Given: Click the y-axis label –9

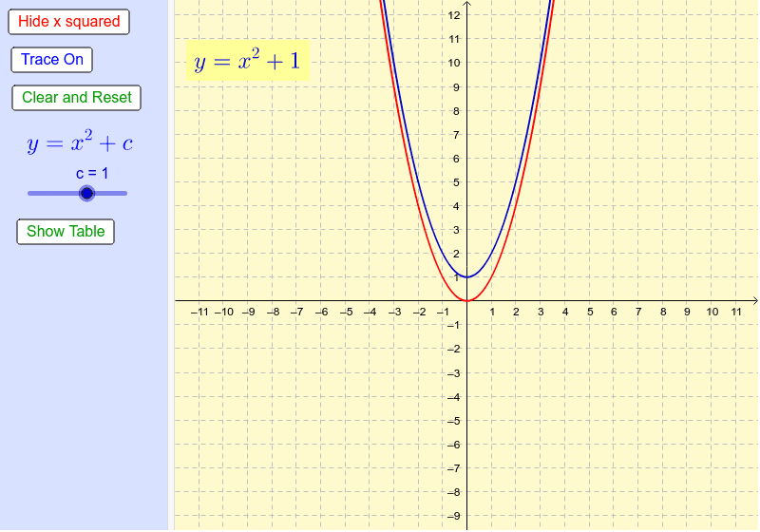Looking at the screenshot, I should pos(453,516).
